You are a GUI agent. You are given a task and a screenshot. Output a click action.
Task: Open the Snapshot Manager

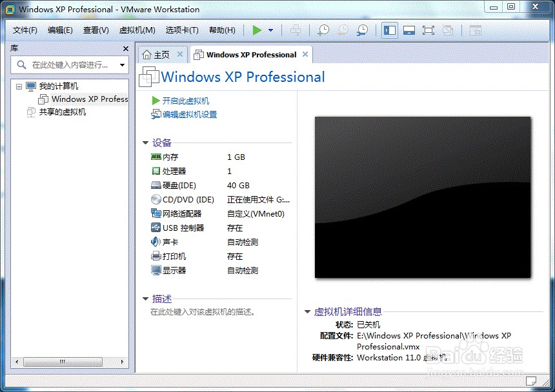click(x=364, y=30)
